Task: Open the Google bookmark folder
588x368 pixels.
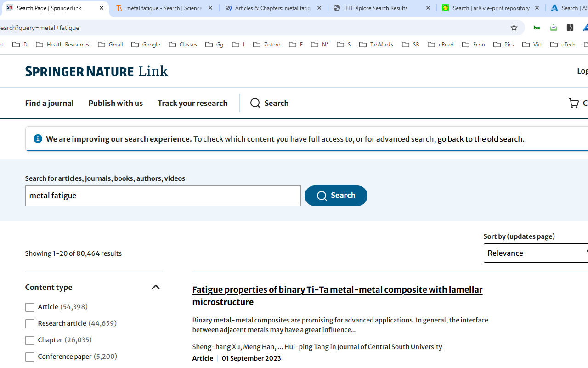Action: [x=146, y=45]
